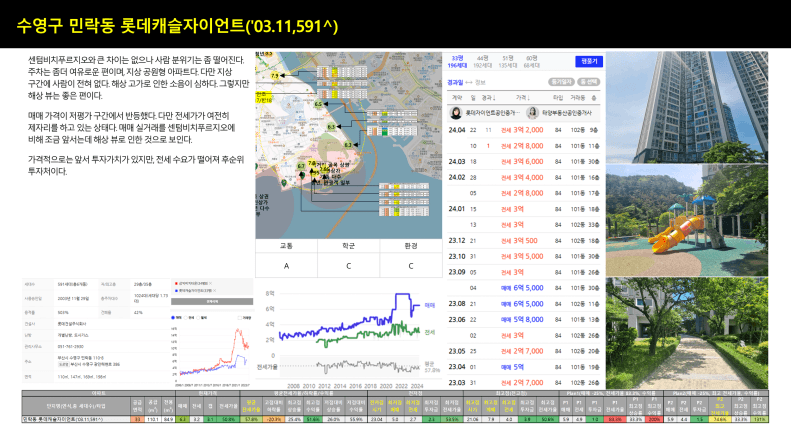
Task: Open the garden walkway photo
Action: (x=687, y=333)
